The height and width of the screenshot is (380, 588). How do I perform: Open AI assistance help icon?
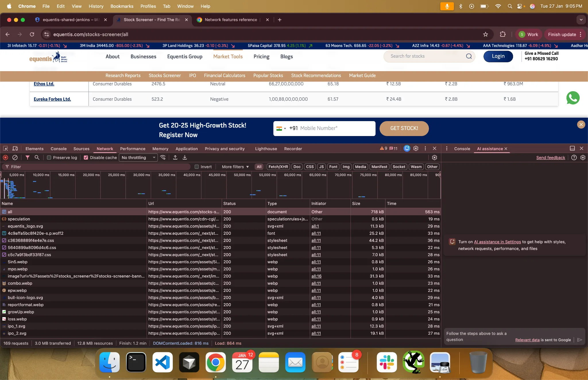click(x=574, y=157)
